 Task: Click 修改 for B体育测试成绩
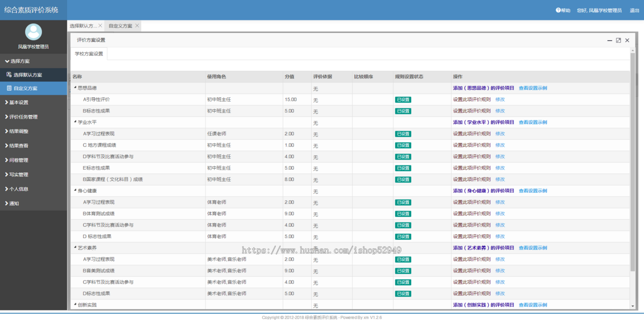click(500, 214)
